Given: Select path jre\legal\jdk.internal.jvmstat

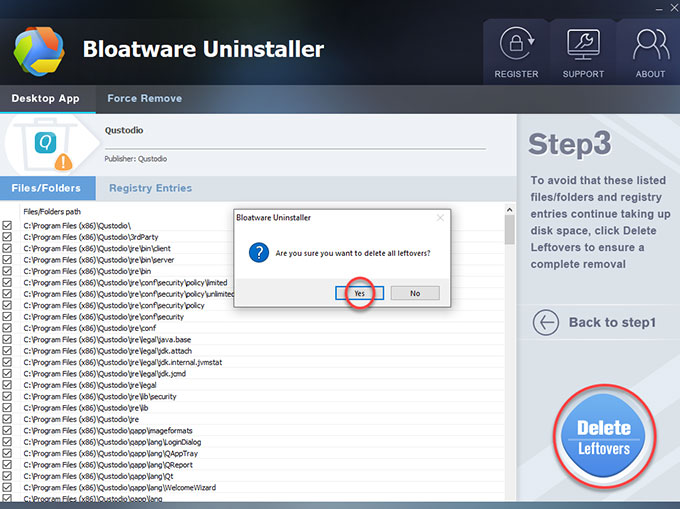Looking at the screenshot, I should (123, 362).
